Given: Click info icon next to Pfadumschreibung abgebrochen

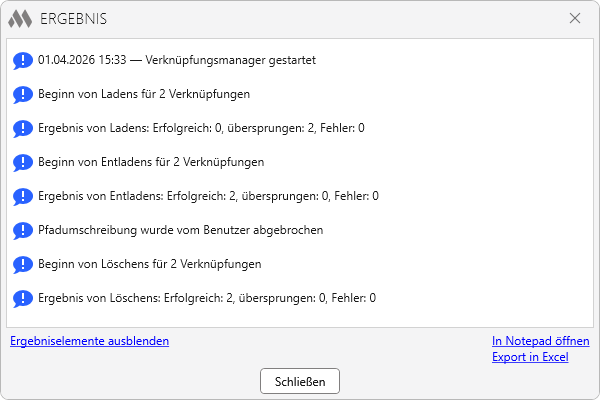Looking at the screenshot, I should coord(23,231).
